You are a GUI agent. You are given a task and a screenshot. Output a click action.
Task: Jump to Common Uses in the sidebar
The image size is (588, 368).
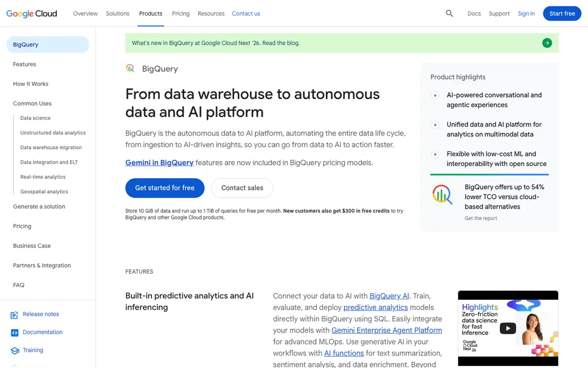(x=32, y=104)
